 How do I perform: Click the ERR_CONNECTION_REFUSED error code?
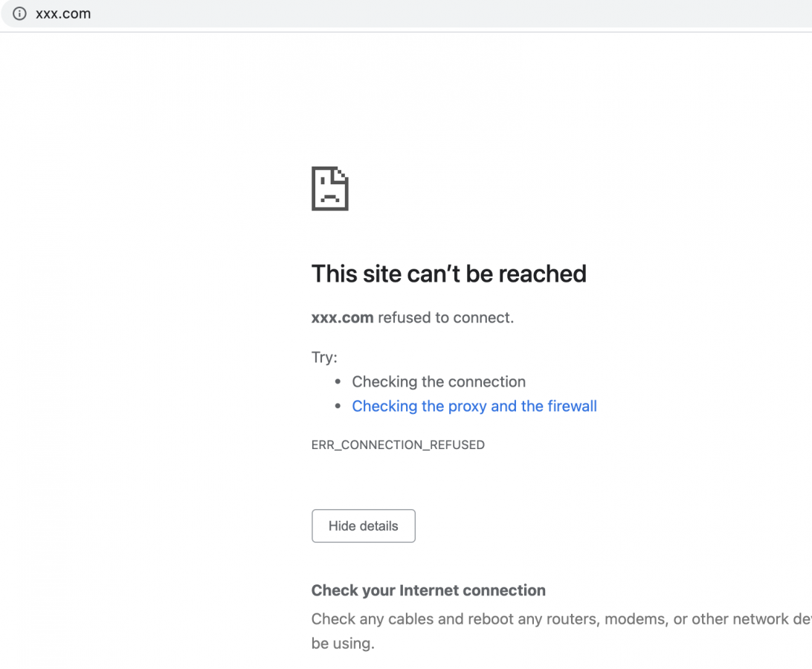[398, 445]
